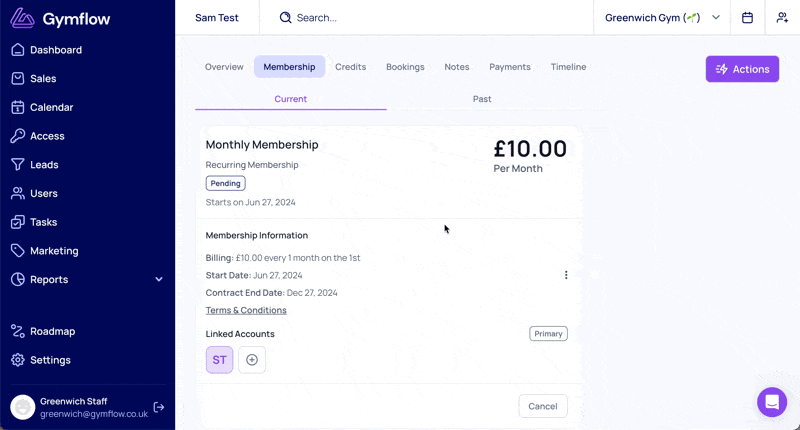This screenshot has height=430, width=800.
Task: Switch to the Past memberships tab
Action: [x=482, y=99]
